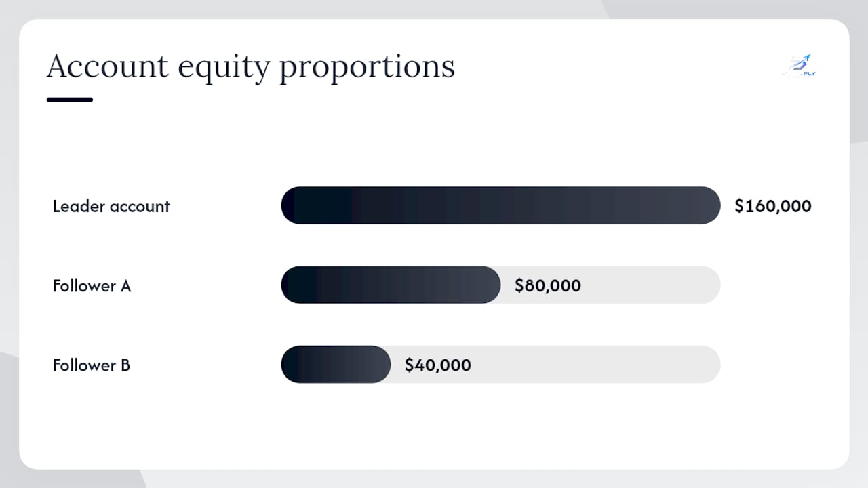Viewport: 868px width, 488px height.
Task: Click the 'FLY' text under logo
Action: point(810,74)
